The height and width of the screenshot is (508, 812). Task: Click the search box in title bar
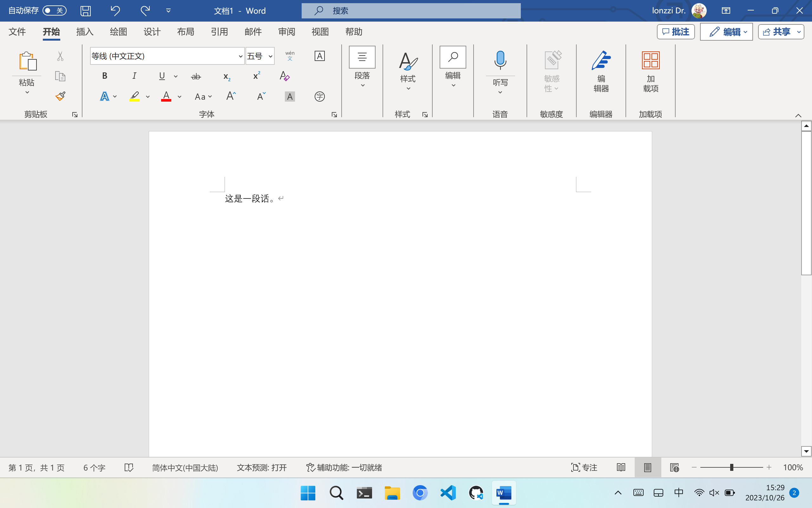(411, 11)
